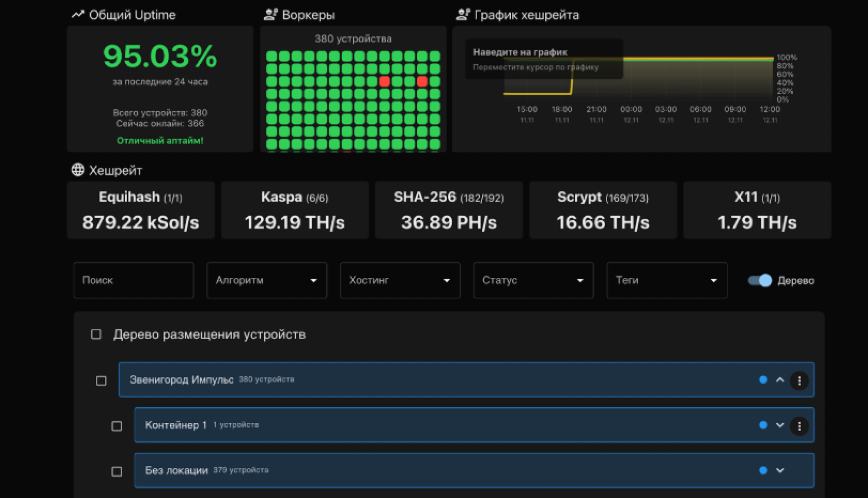Image resolution: width=868 pixels, height=498 pixels.
Task: Select the Kaspa hashrate card
Action: (295, 210)
